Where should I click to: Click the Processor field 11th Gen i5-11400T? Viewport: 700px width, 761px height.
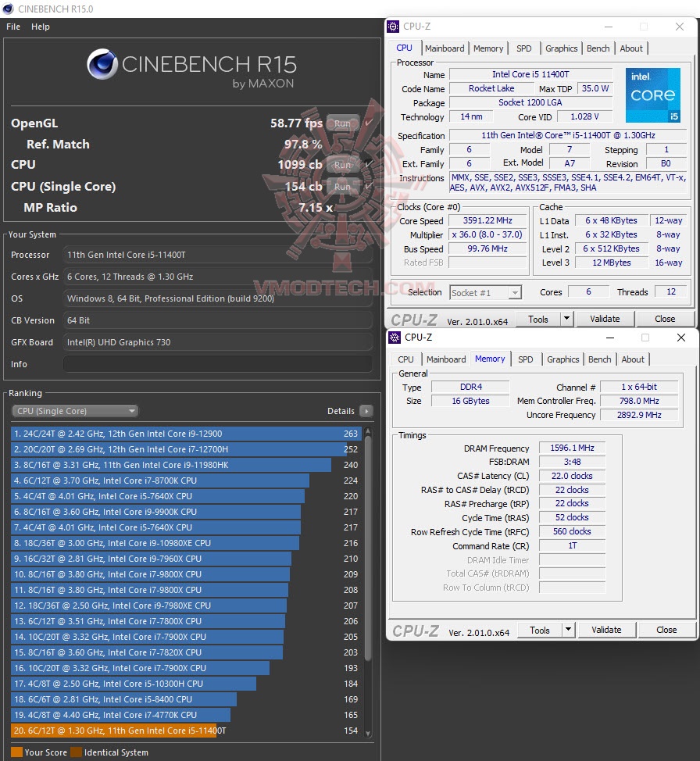click(x=217, y=255)
